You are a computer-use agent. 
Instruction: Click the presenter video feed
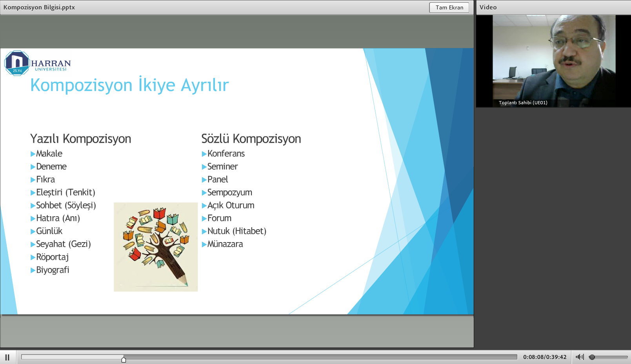click(x=553, y=61)
